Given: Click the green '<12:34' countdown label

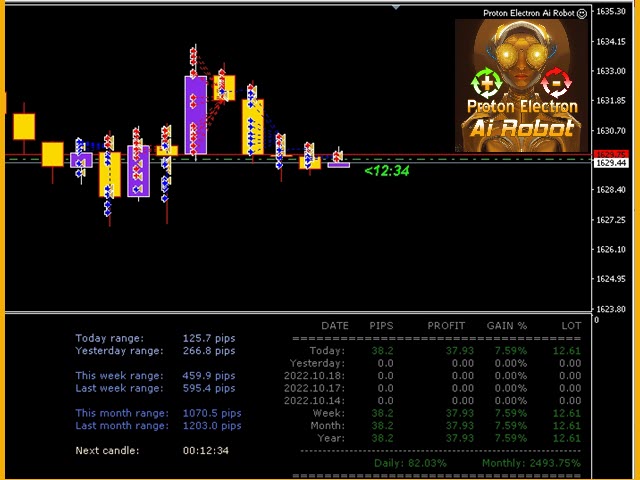Looking at the screenshot, I should click(x=387, y=171).
